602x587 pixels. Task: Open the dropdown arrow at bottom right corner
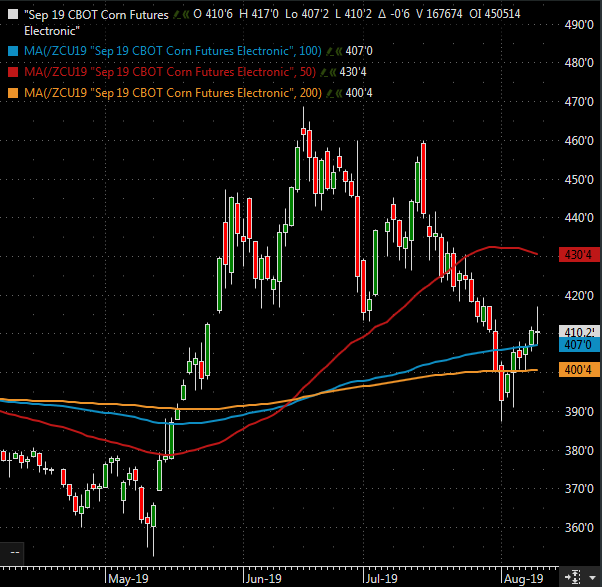592,577
